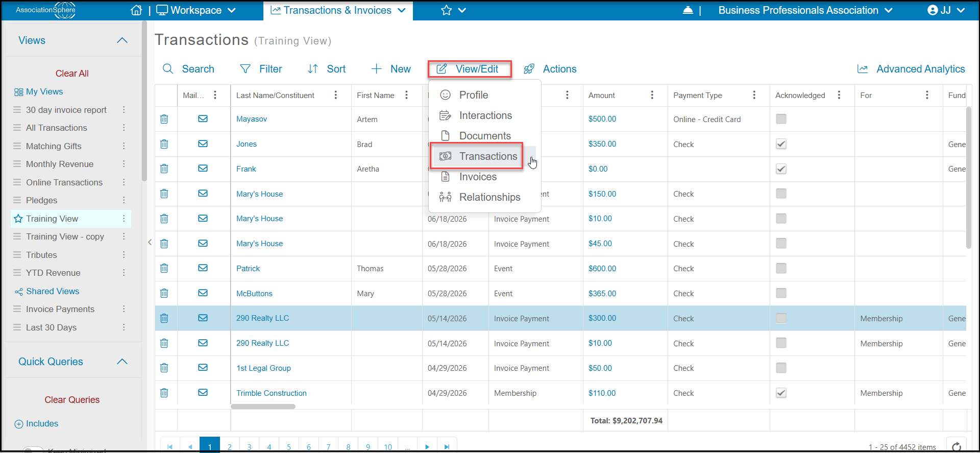980x453 pixels.
Task: Open Payment Type column options menu
Action: (x=754, y=95)
